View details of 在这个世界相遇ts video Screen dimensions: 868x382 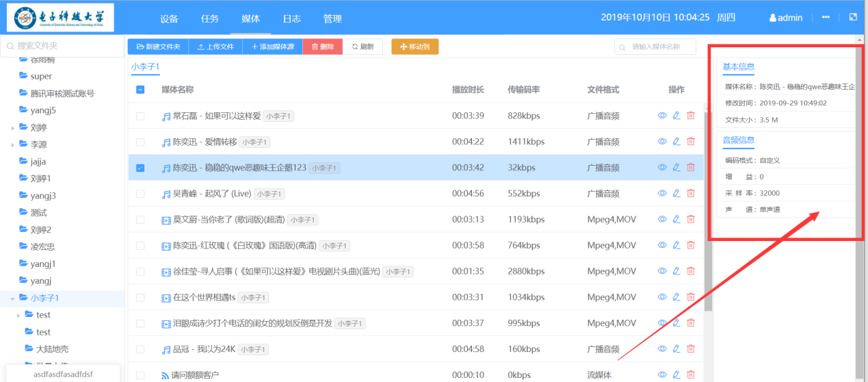pyautogui.click(x=662, y=297)
